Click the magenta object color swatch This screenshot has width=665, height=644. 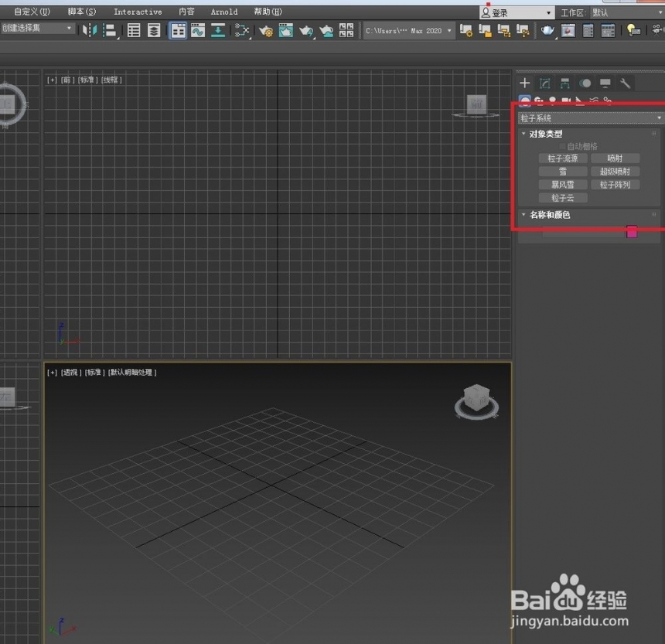click(x=632, y=232)
